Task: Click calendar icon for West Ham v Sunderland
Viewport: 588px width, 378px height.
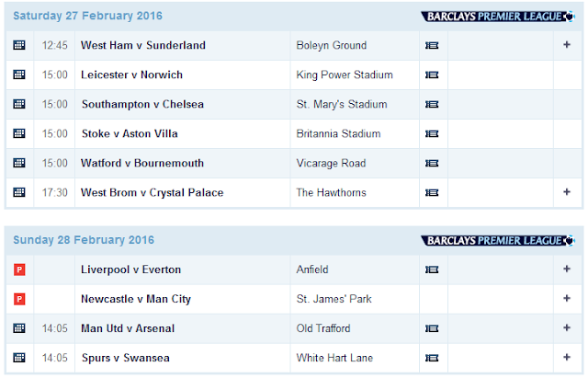Action: tap(19, 45)
